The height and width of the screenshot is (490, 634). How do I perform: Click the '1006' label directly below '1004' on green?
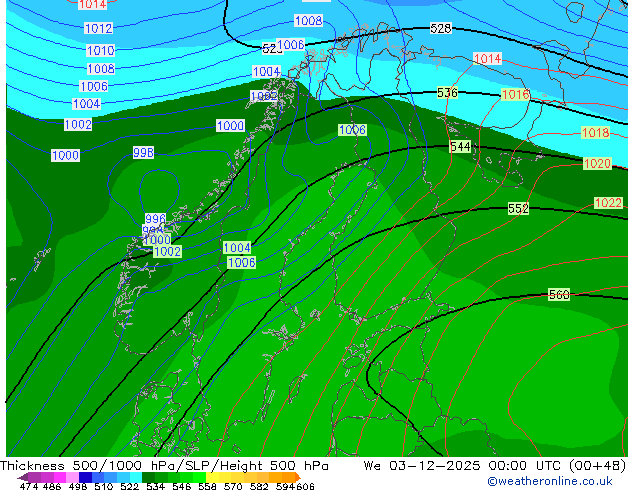[x=241, y=262]
